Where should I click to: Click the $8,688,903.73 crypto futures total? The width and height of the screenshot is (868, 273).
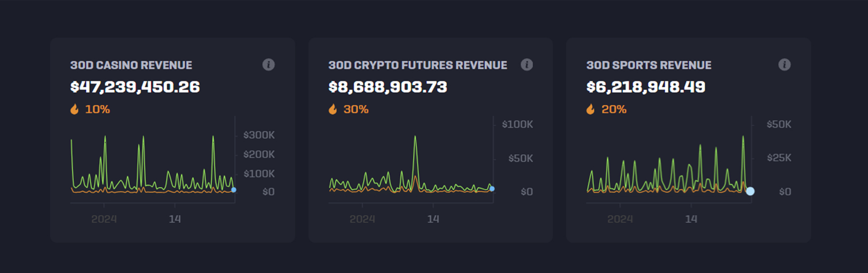click(388, 87)
